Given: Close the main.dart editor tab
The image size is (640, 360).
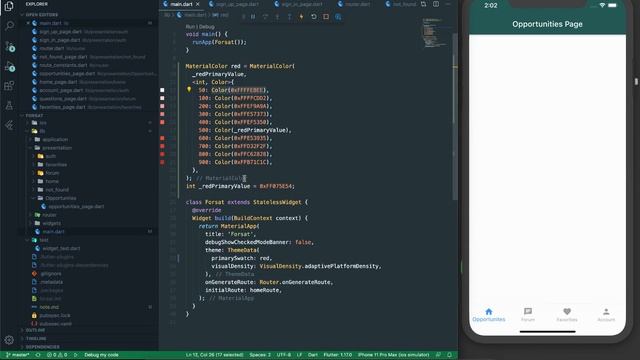Looking at the screenshot, I should click(198, 4).
